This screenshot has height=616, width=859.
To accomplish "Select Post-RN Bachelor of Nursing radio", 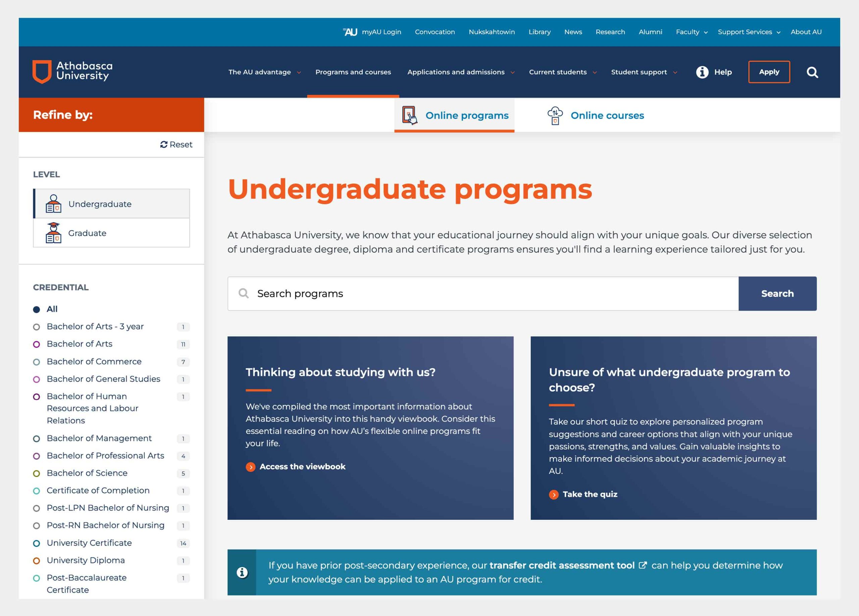I will click(36, 526).
